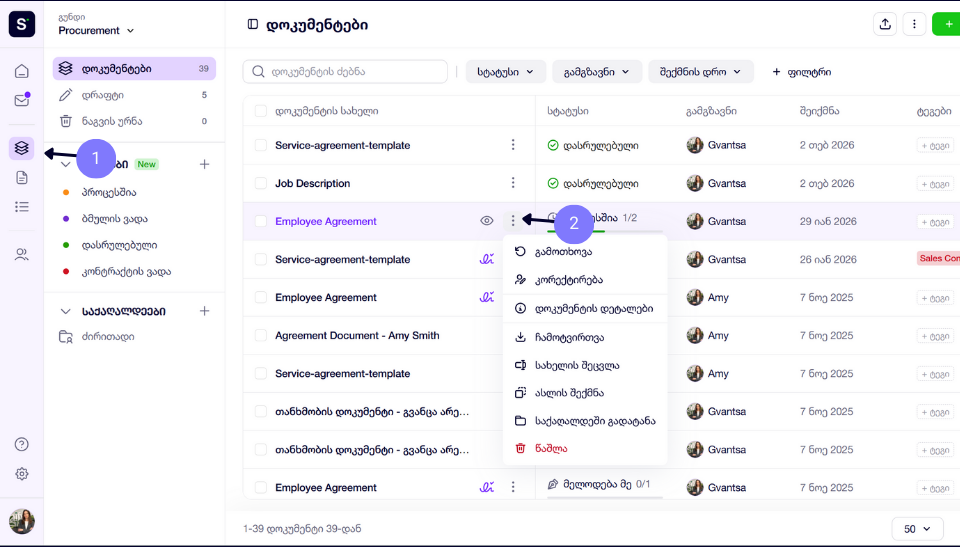Choose სახელის შეცვლა from context menu
The width and height of the screenshot is (960, 547).
point(585,365)
